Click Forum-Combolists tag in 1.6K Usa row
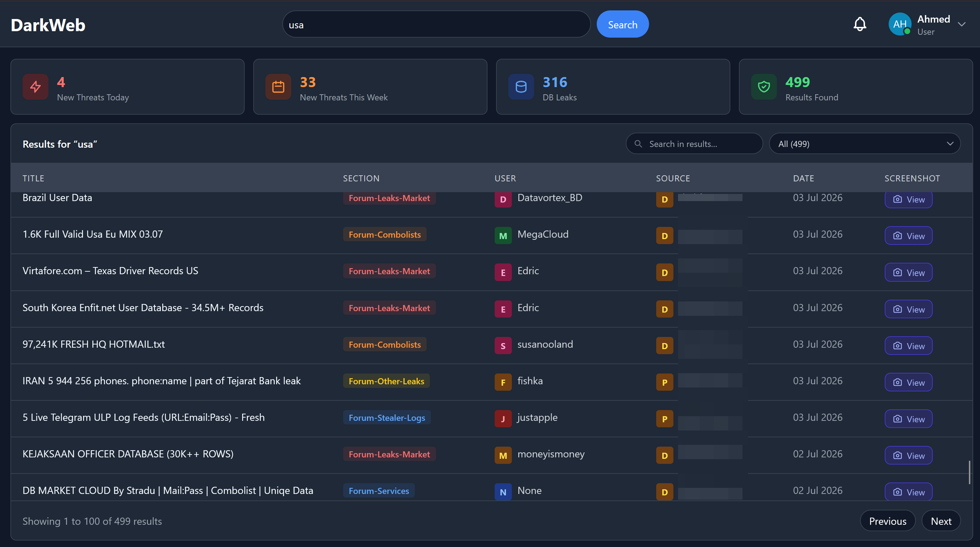The width and height of the screenshot is (980, 547). [x=385, y=234]
